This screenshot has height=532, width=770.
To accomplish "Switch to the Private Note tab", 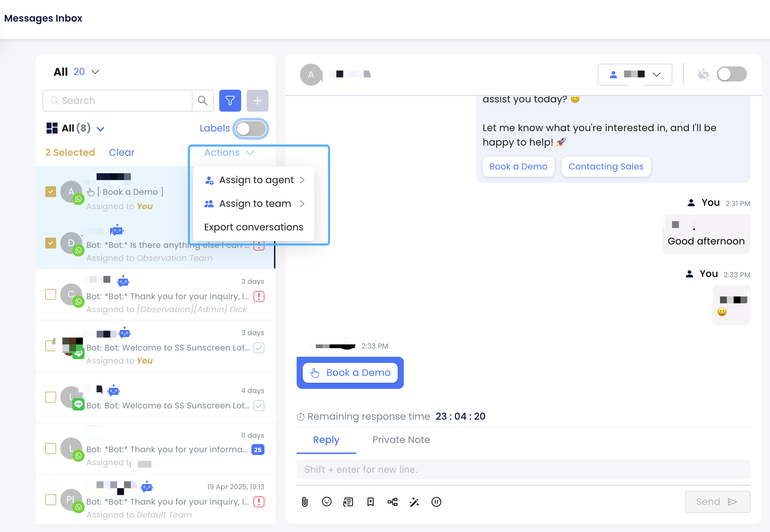I will 401,440.
